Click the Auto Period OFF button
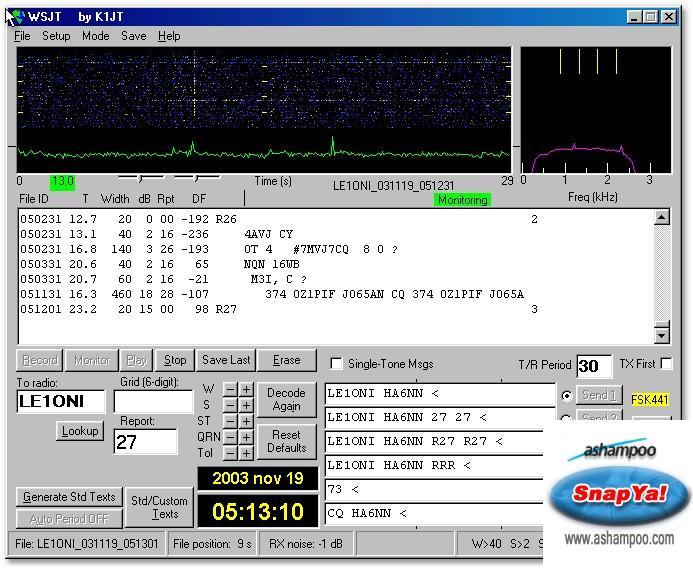 pos(69,519)
